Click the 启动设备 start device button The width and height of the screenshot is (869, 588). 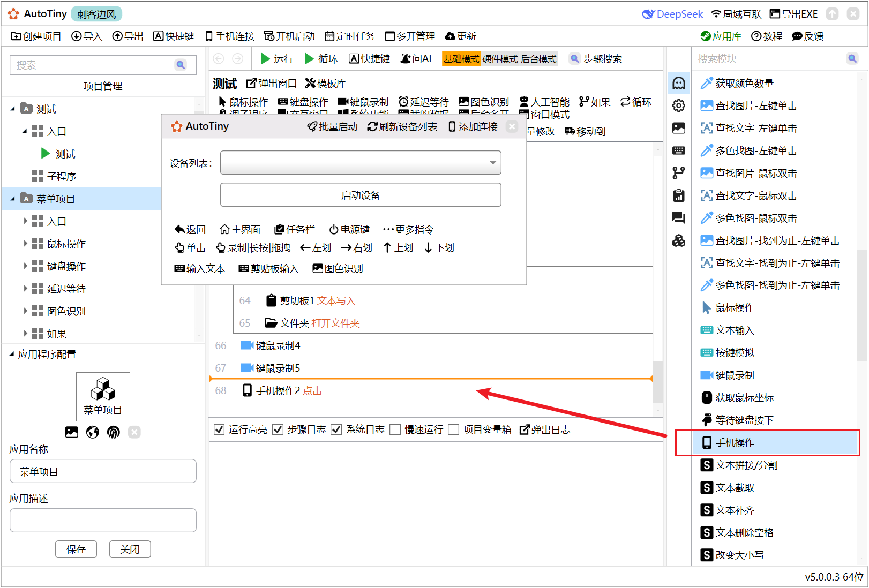coord(361,195)
